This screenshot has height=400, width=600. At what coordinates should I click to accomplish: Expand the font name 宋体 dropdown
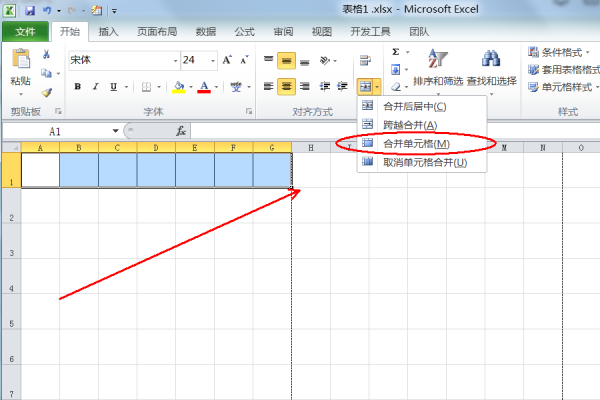(172, 60)
